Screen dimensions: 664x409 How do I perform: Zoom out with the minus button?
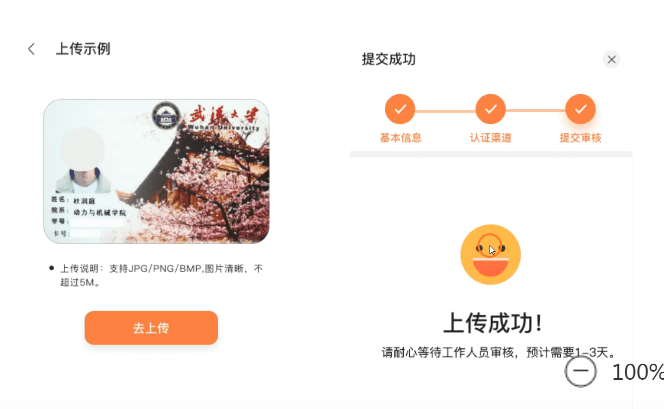(581, 371)
